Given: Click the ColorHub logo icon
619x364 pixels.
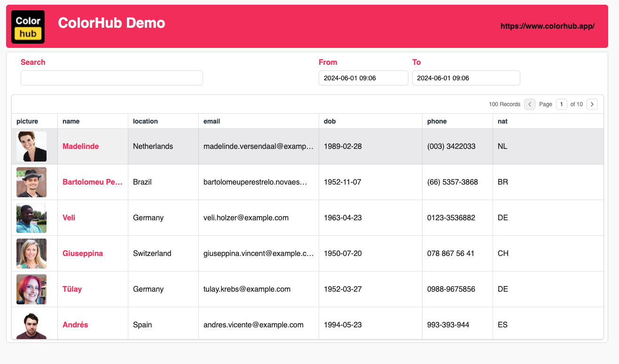Looking at the screenshot, I should point(28,27).
